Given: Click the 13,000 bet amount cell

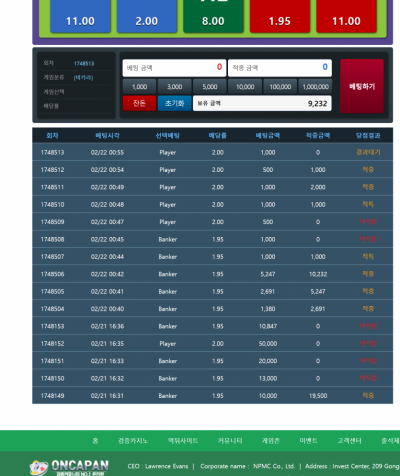Looking at the screenshot, I should [x=268, y=378].
